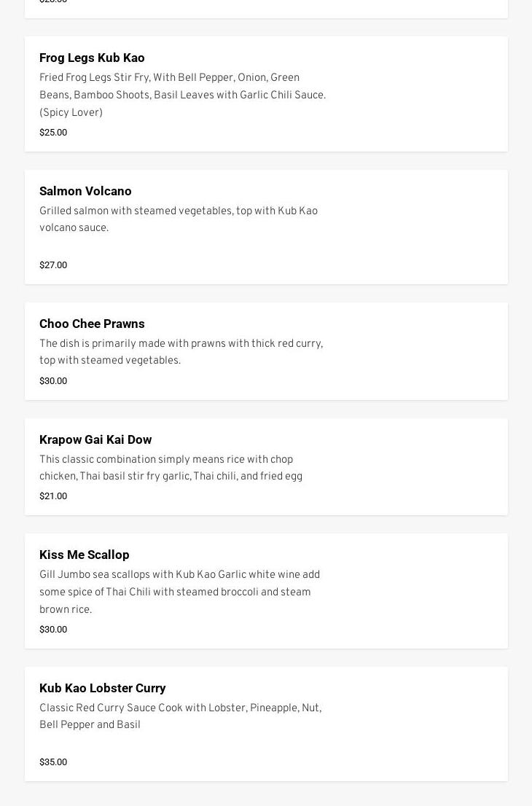Click the Salmon Volcano menu title
This screenshot has height=806, width=532.
click(x=85, y=191)
